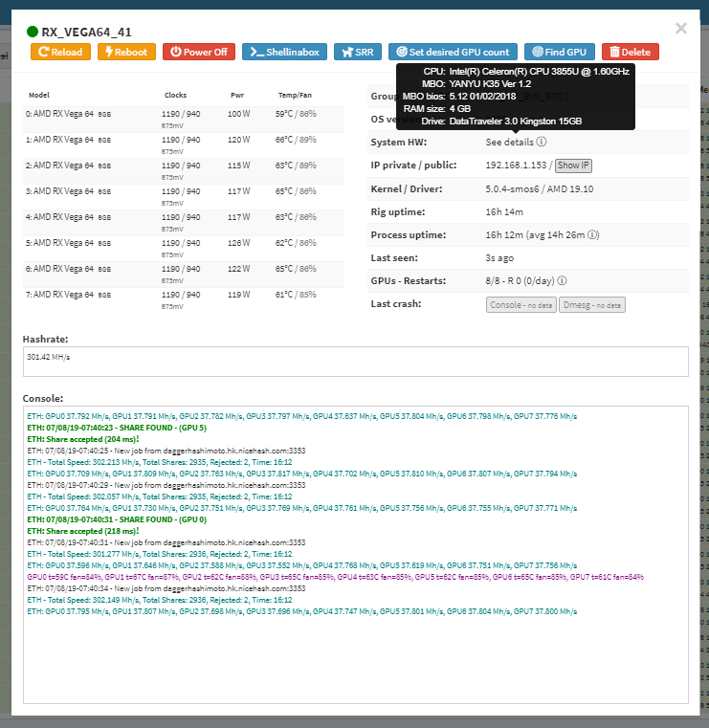
Task: Click kernel value 5.0.4-smos6 / AMD 19.10
Action: [x=540, y=189]
